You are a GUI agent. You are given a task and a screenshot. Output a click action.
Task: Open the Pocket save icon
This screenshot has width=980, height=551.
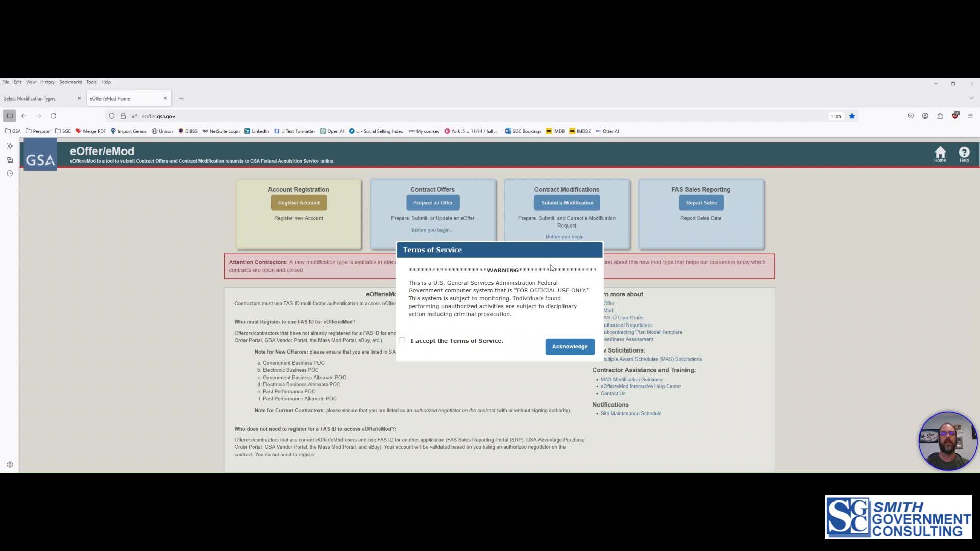(x=911, y=116)
